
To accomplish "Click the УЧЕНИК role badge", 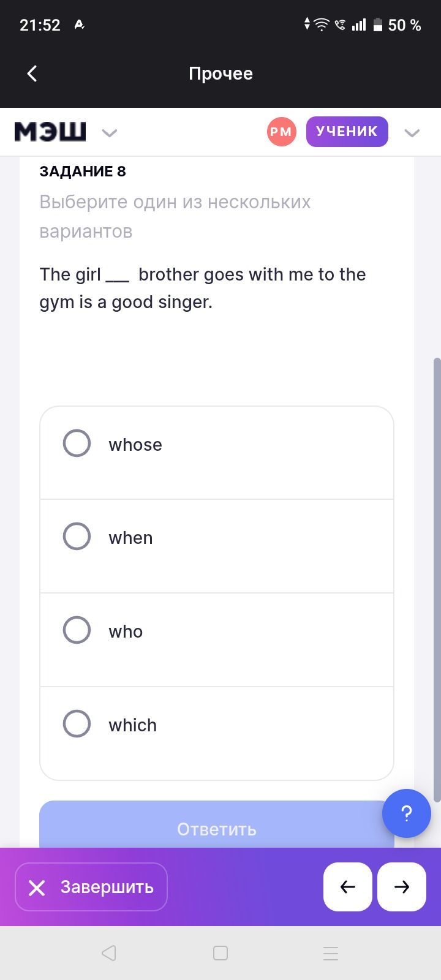I will coord(347,132).
